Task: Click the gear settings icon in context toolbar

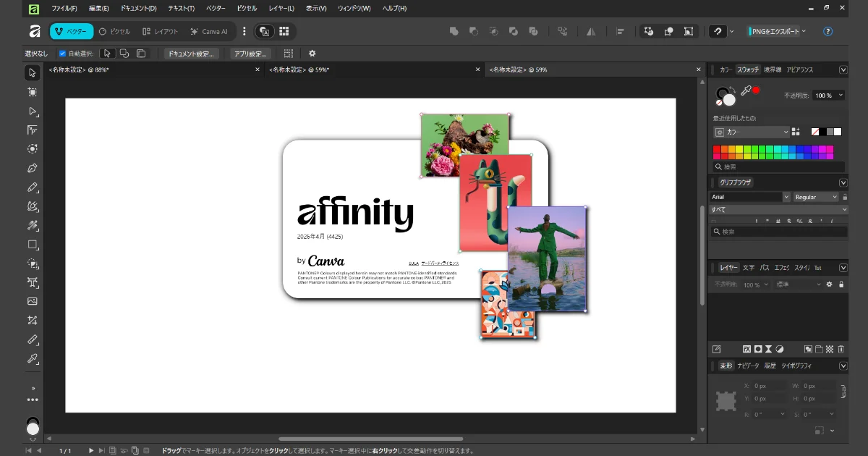Action: (x=312, y=54)
